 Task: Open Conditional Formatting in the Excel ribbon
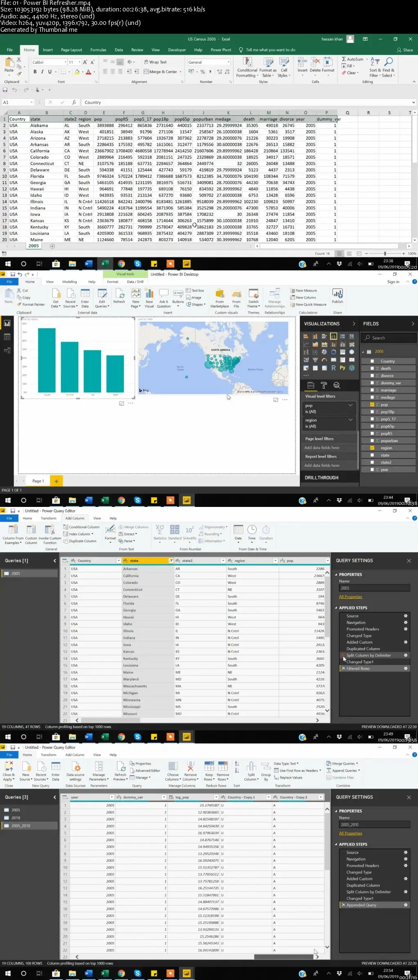pos(247,67)
